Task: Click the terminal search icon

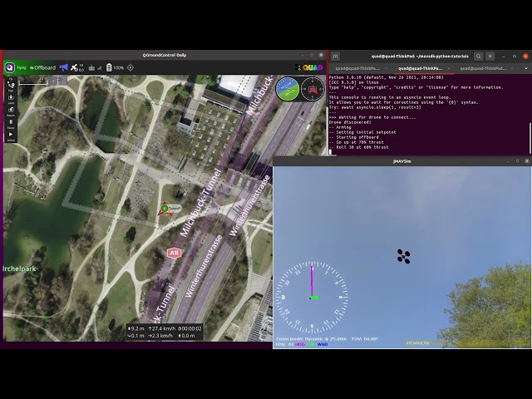Action: pyautogui.click(x=479, y=56)
